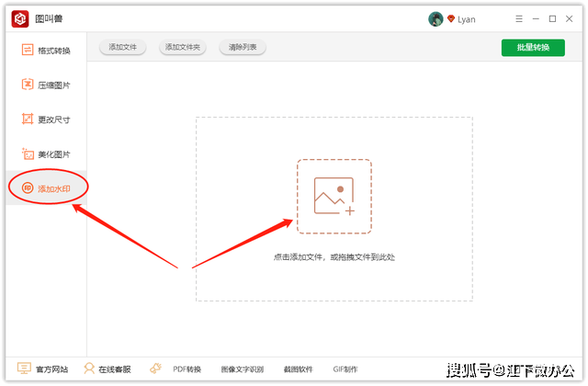
Task: Click the 图叫兽 app logo icon
Action: coord(20,18)
